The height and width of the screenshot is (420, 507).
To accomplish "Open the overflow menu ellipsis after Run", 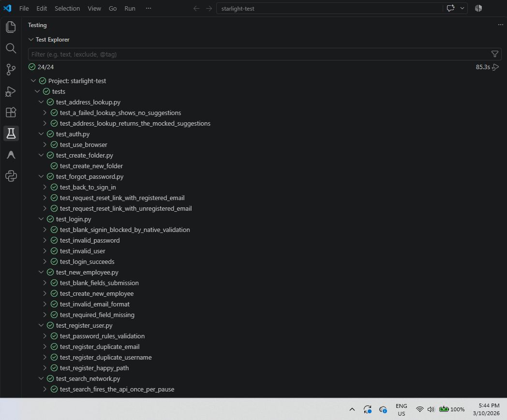I will (x=149, y=8).
